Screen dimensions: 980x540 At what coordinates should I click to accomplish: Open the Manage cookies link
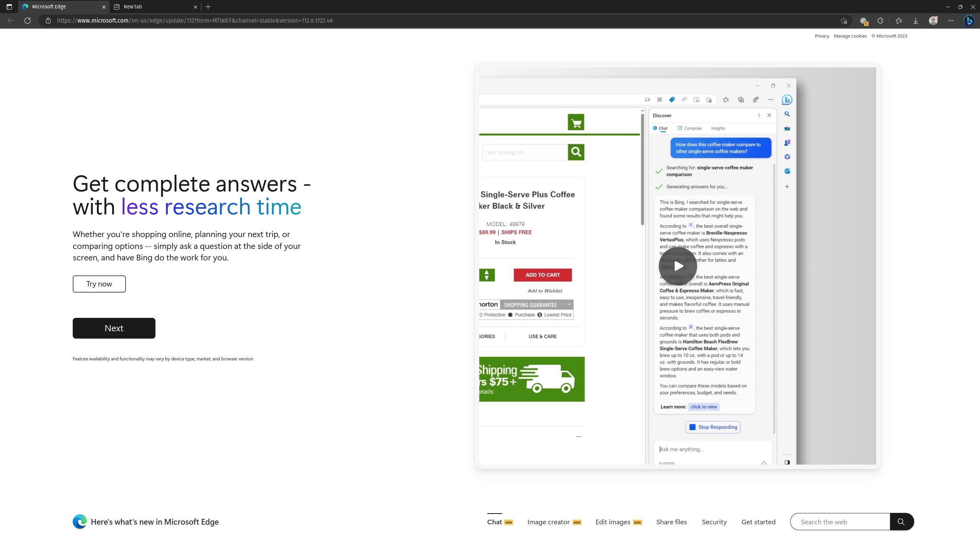coord(850,36)
